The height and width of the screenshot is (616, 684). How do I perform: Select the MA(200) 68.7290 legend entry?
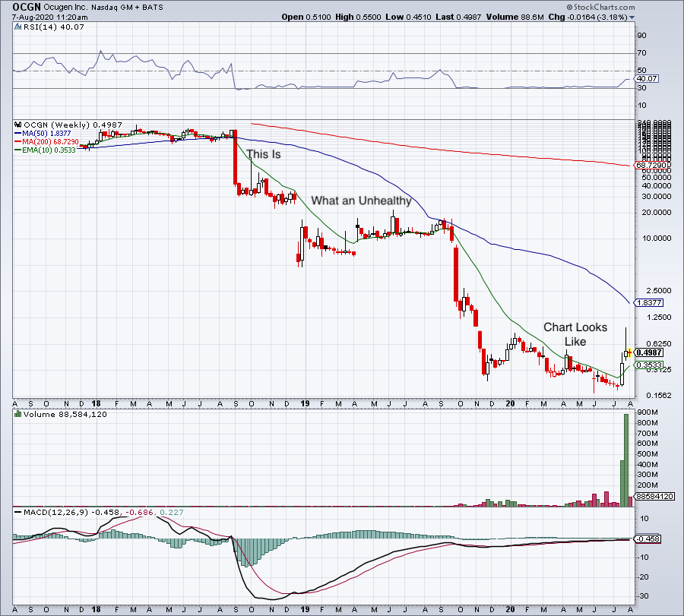coord(46,142)
